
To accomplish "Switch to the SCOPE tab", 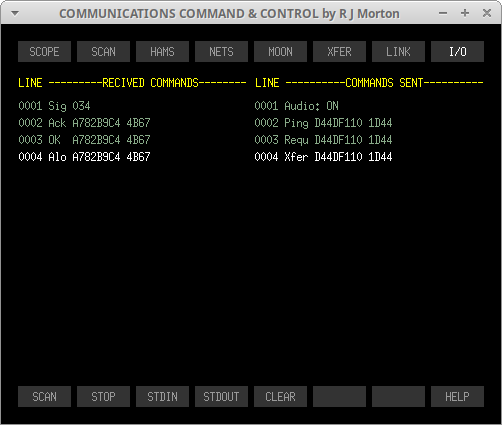I will point(44,52).
